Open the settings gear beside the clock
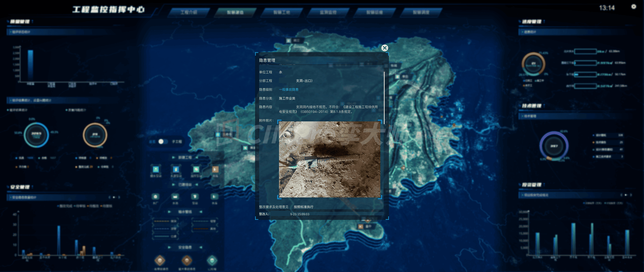This screenshot has height=272, width=644. click(x=634, y=7)
